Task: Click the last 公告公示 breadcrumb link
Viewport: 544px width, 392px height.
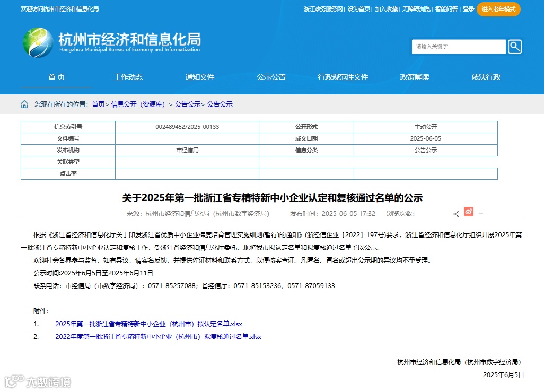Action: coord(220,104)
